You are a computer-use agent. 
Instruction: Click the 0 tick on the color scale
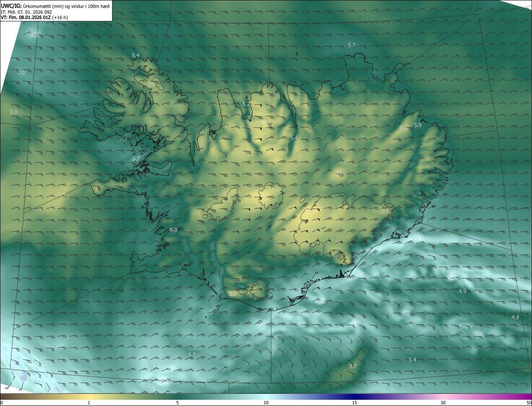(x=1, y=403)
